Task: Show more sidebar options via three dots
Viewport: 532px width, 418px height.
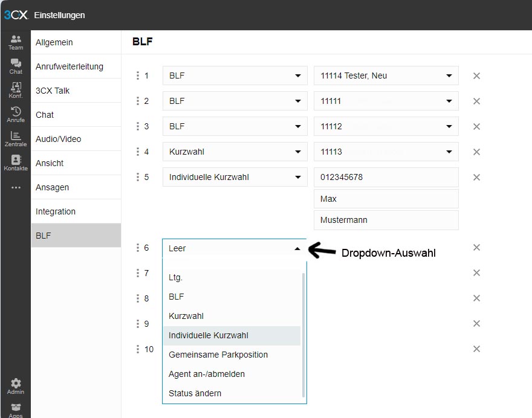Action: pos(16,187)
